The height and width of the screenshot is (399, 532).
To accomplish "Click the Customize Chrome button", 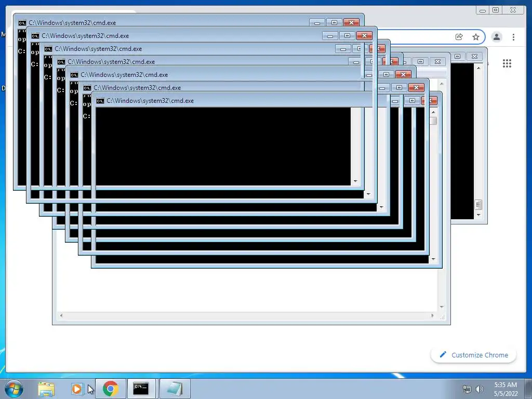I will pos(473,355).
